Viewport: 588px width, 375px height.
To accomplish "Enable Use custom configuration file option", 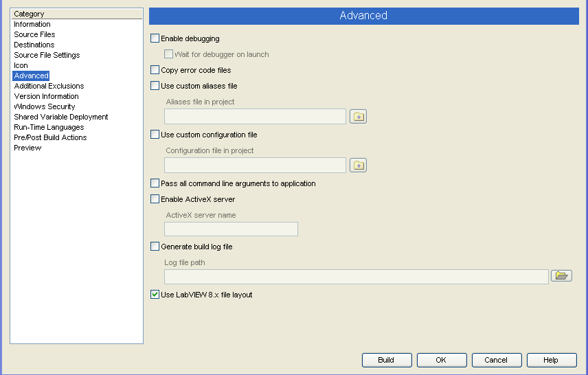I will (x=155, y=135).
